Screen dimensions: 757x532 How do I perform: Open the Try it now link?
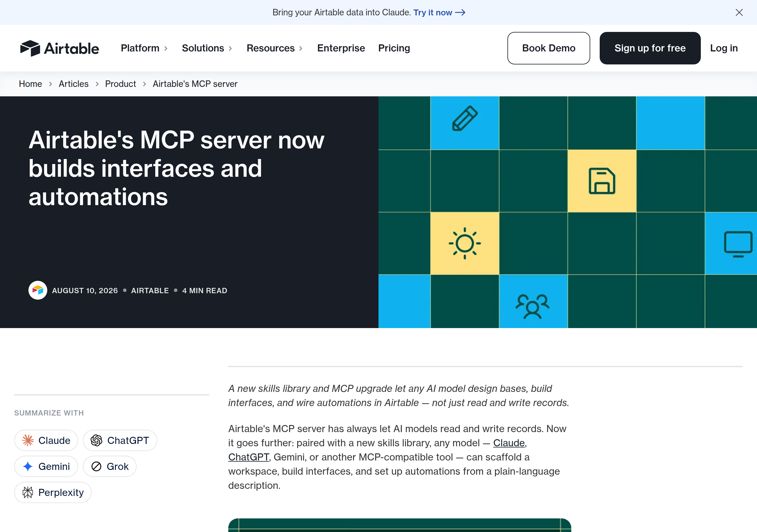[x=439, y=12]
